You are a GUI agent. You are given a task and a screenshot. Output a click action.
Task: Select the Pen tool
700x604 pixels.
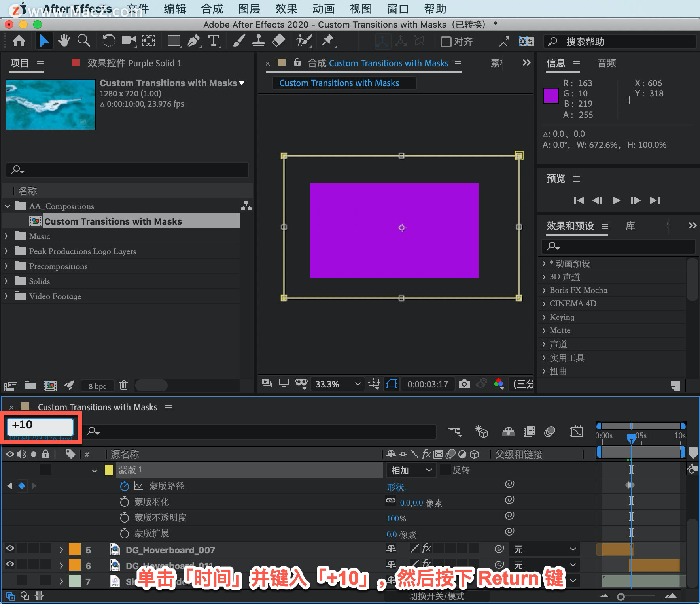194,41
